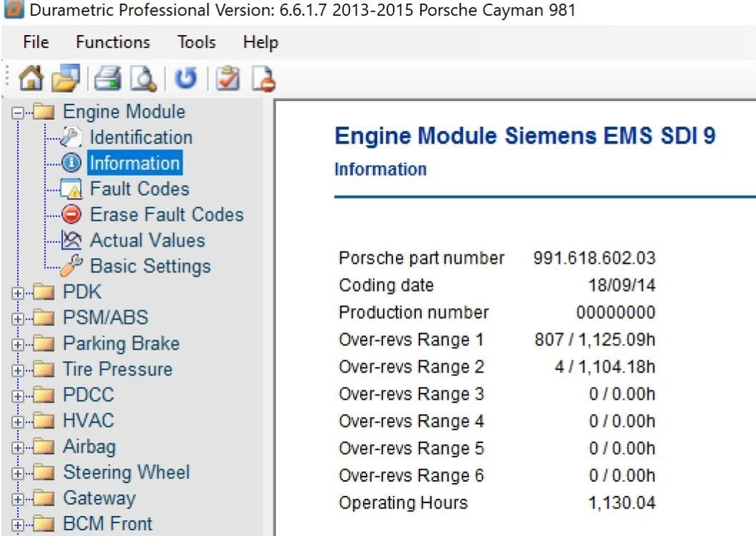Expand the PSM/ABS tree node

click(x=18, y=319)
